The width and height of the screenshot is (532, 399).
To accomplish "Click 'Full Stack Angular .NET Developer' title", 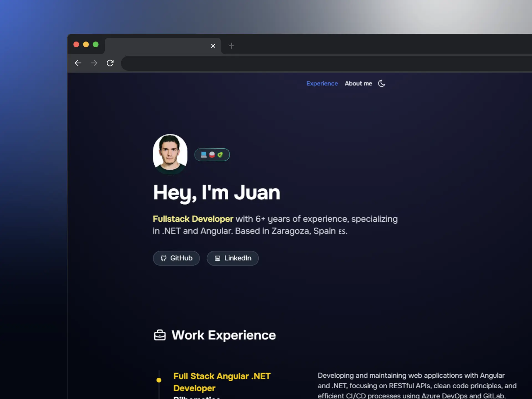I will (222, 382).
